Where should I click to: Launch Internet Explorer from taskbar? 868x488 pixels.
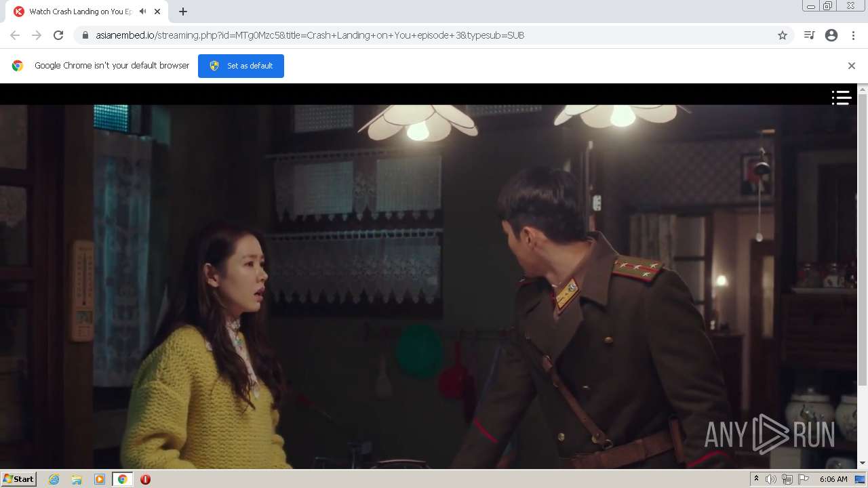pyautogui.click(x=54, y=479)
